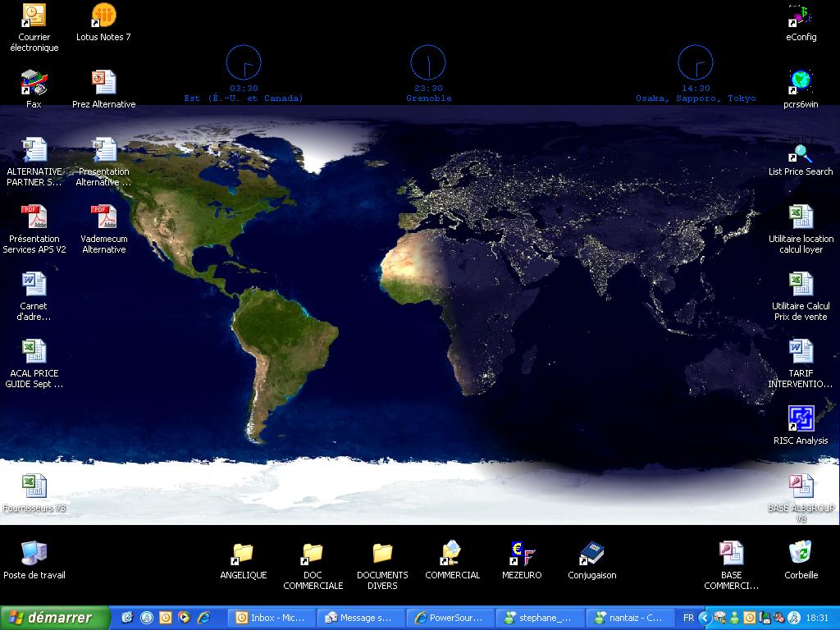Open the List Price Search shortcut
840x630 pixels.
801,152
